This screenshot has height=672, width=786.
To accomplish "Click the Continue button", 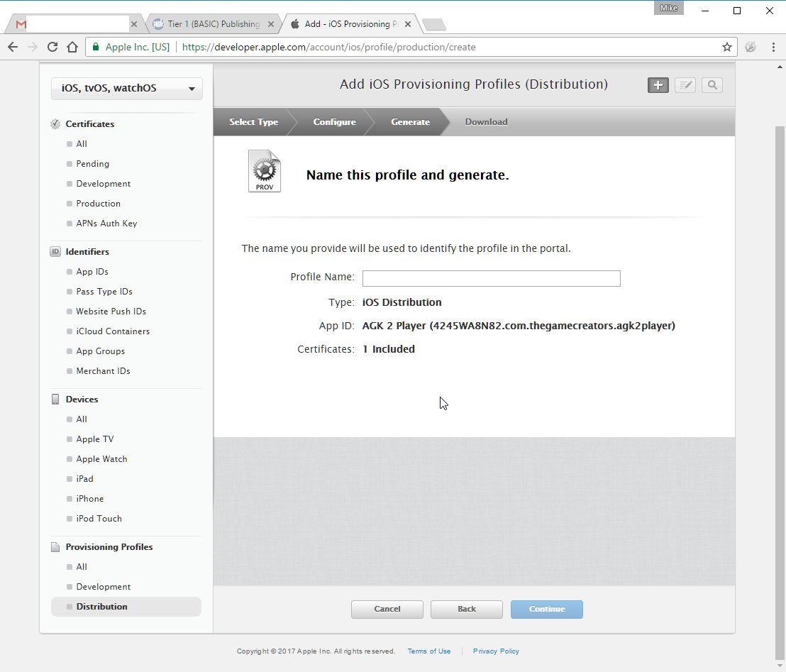I will coord(546,610).
